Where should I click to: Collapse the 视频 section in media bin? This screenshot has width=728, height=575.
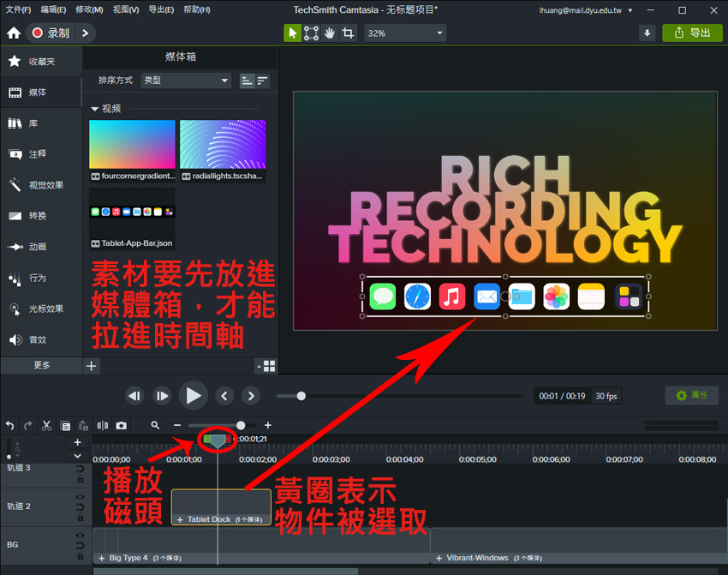click(x=95, y=109)
